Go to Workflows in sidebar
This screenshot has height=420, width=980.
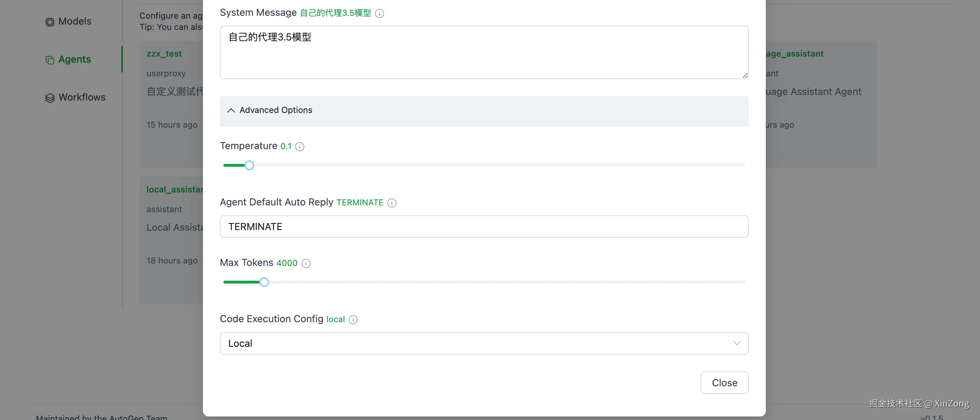click(x=82, y=97)
